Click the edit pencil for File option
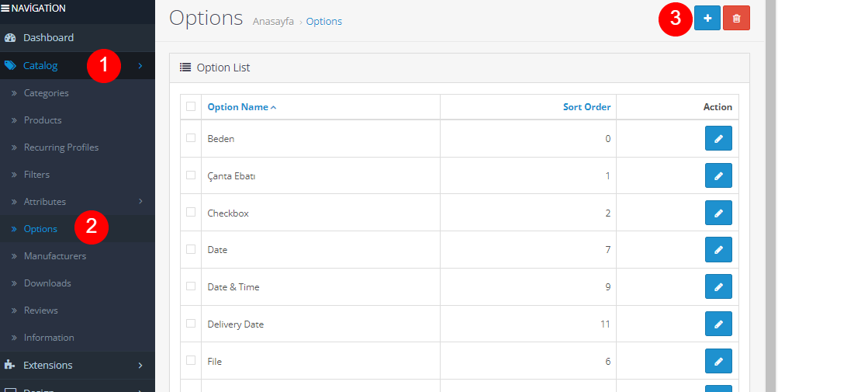868x392 pixels. point(718,361)
